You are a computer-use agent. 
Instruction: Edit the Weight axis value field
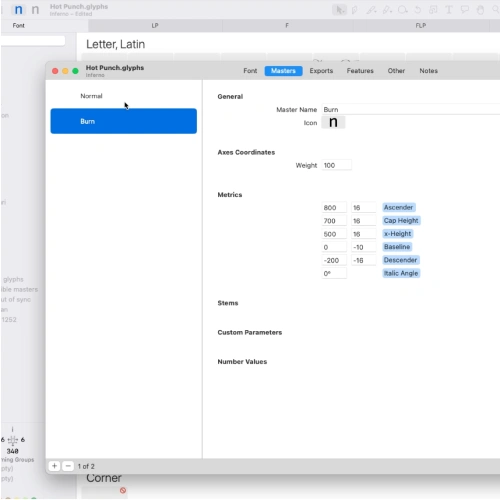[x=336, y=165]
